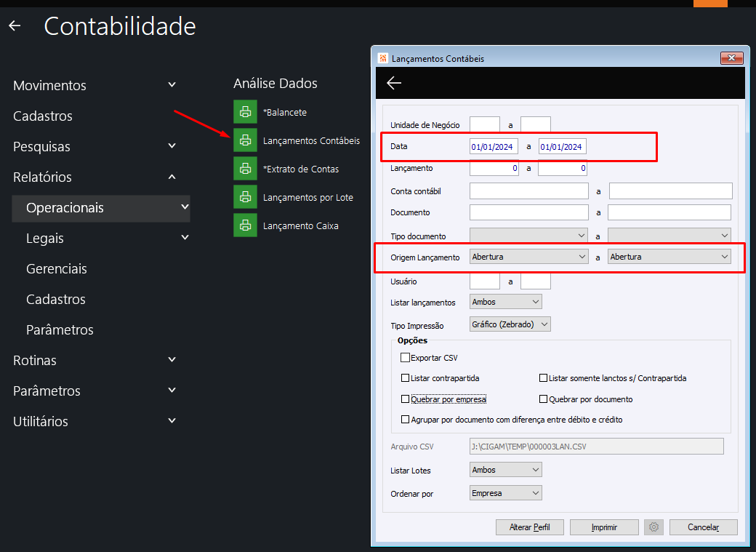Click the second Documento field
This screenshot has width=756, height=552.
point(669,212)
